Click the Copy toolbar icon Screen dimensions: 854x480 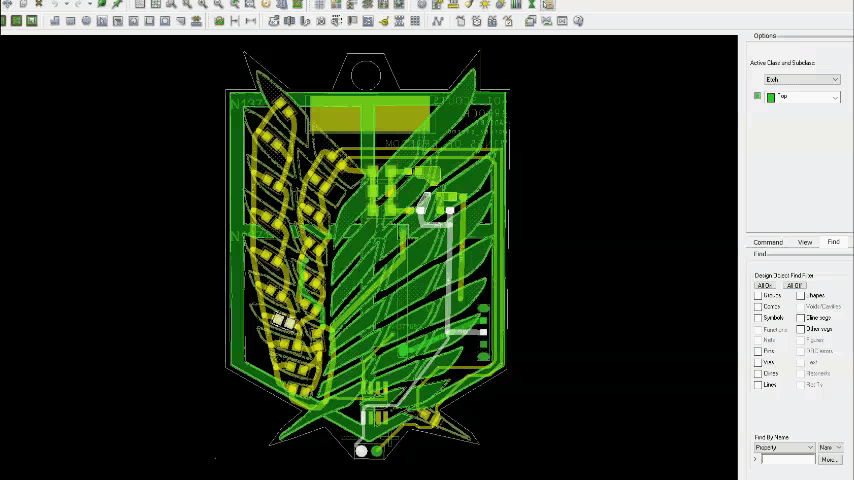click(x=23, y=4)
